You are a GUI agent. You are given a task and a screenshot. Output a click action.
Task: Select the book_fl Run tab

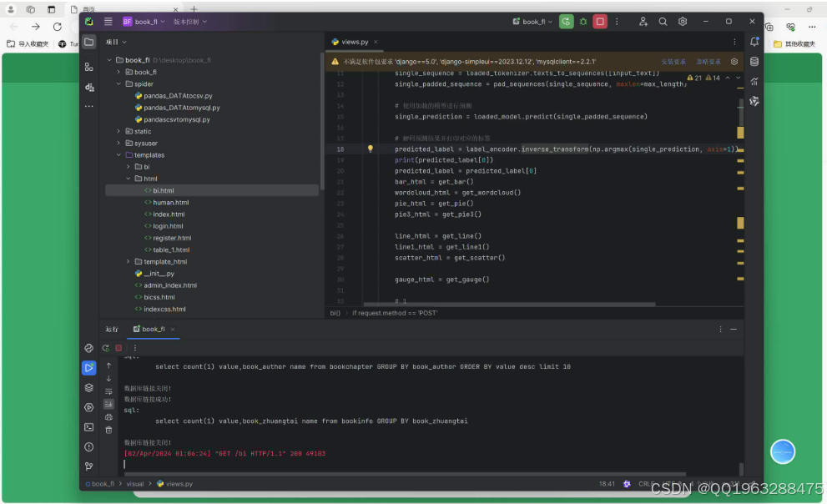[154, 329]
